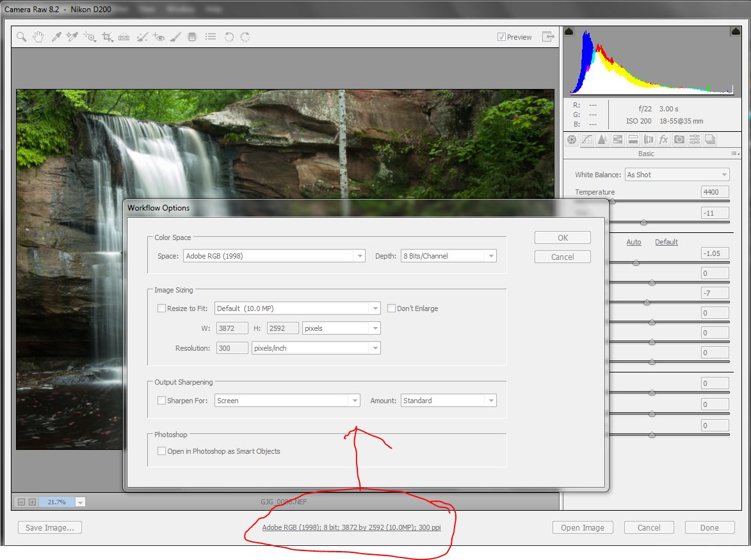Click the Default tone link

[666, 242]
